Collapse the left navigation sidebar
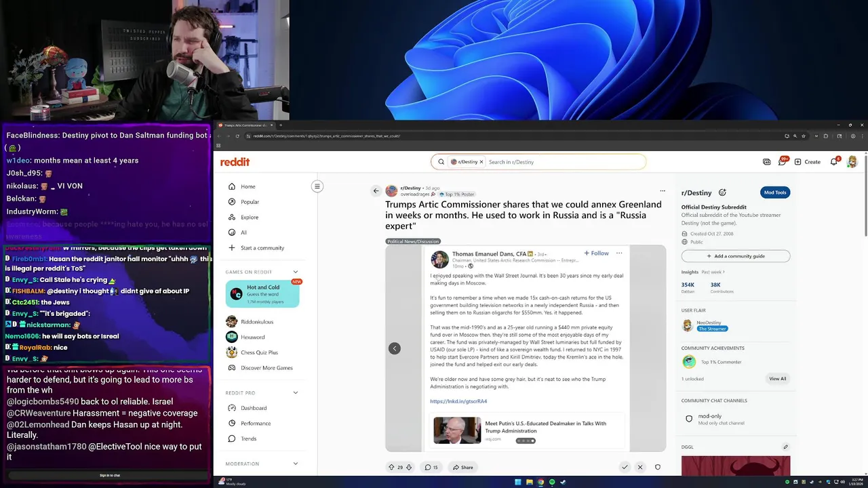This screenshot has height=488, width=868. click(x=317, y=186)
